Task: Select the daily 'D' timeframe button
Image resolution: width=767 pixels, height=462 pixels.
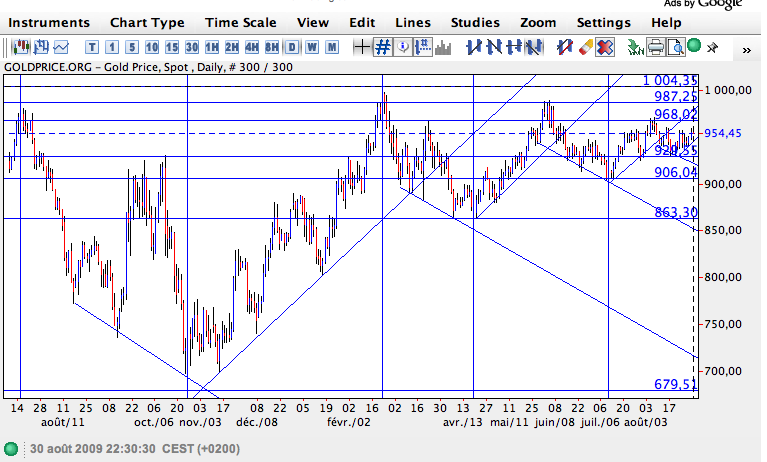Action: pyautogui.click(x=292, y=46)
